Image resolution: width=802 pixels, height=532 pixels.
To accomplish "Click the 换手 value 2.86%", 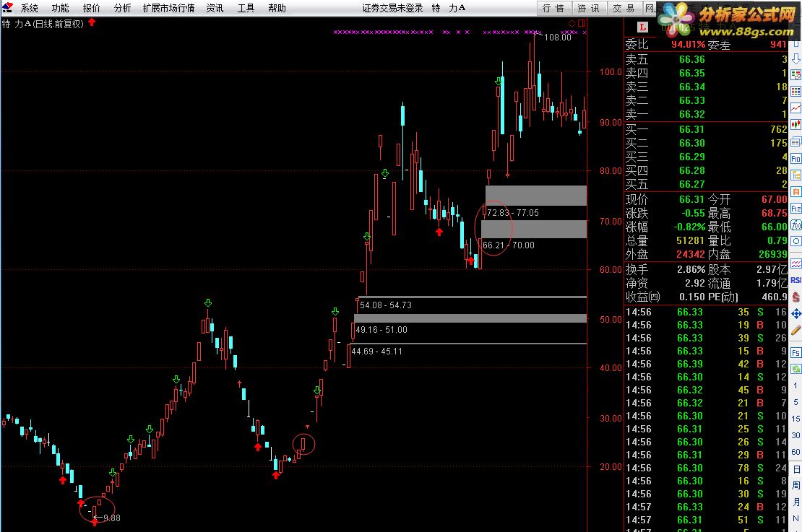I will click(x=691, y=270).
